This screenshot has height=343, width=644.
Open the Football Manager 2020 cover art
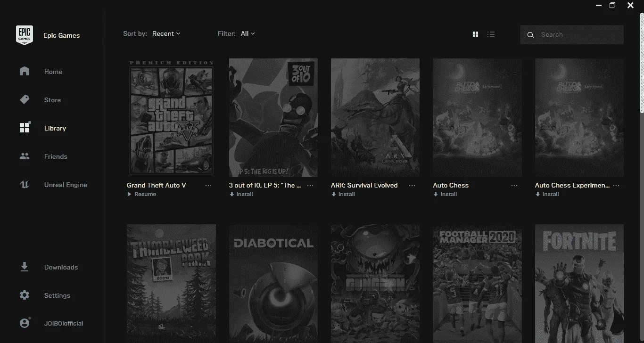(477, 284)
